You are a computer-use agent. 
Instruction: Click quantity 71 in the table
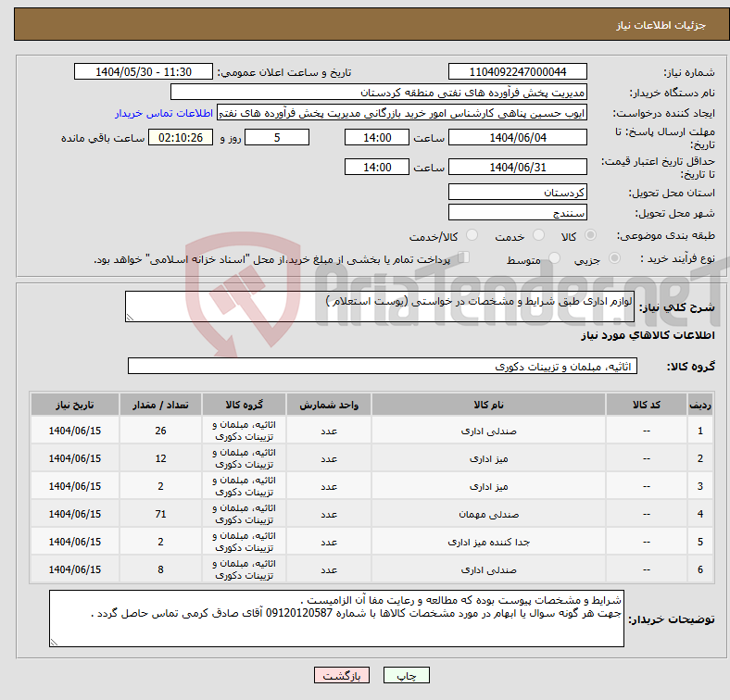(160, 514)
